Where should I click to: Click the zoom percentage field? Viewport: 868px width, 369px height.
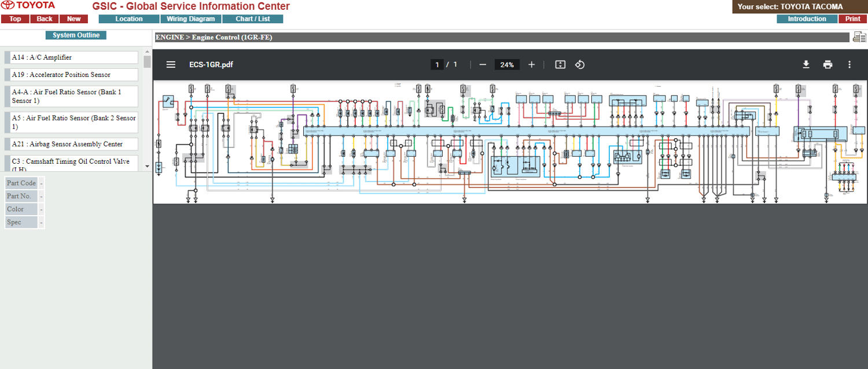pyautogui.click(x=507, y=65)
